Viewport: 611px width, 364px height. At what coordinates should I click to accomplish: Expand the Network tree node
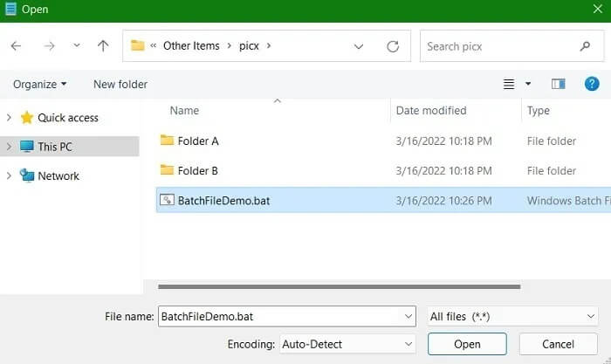tap(9, 175)
